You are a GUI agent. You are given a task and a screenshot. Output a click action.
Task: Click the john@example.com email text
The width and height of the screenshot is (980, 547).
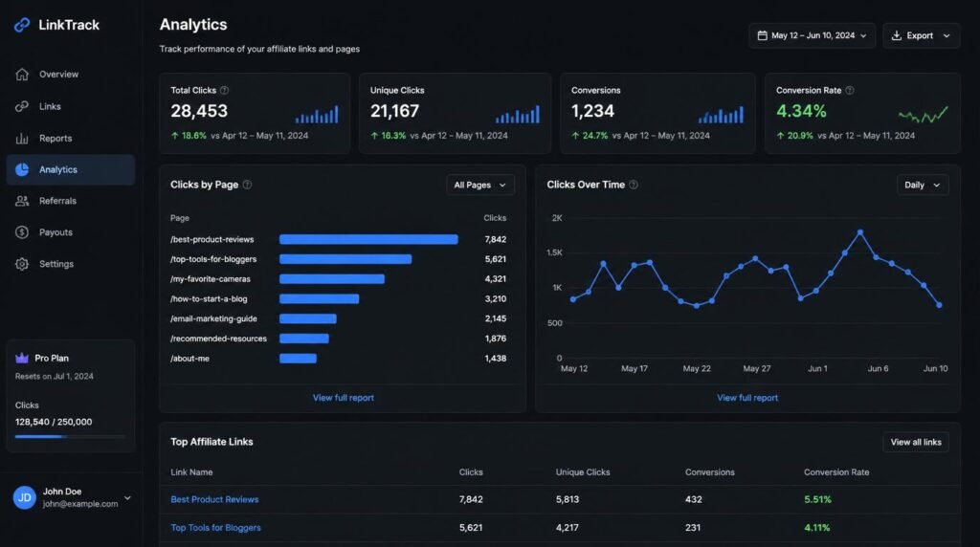pyautogui.click(x=80, y=504)
